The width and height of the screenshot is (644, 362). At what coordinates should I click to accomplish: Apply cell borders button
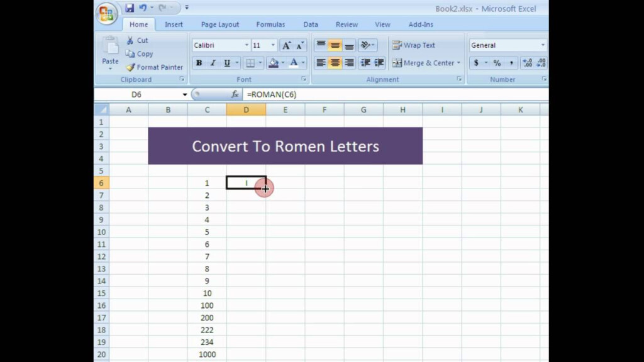pyautogui.click(x=250, y=63)
